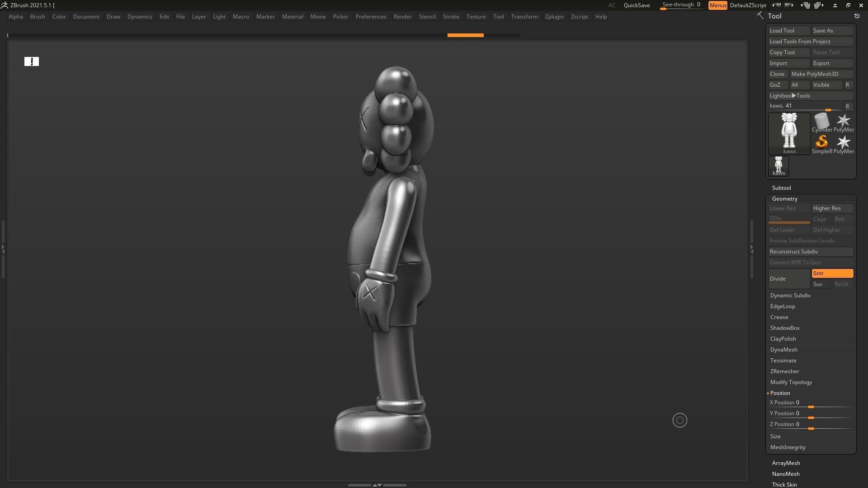Load previous UI layout icon

[805, 5]
